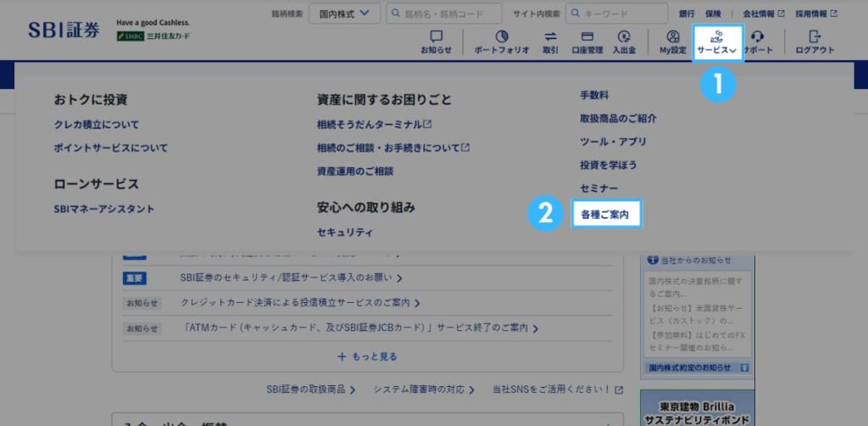Select 相続のご相談・お手続きについて menu entry
Viewport: 868px width, 426px height.
(393, 148)
